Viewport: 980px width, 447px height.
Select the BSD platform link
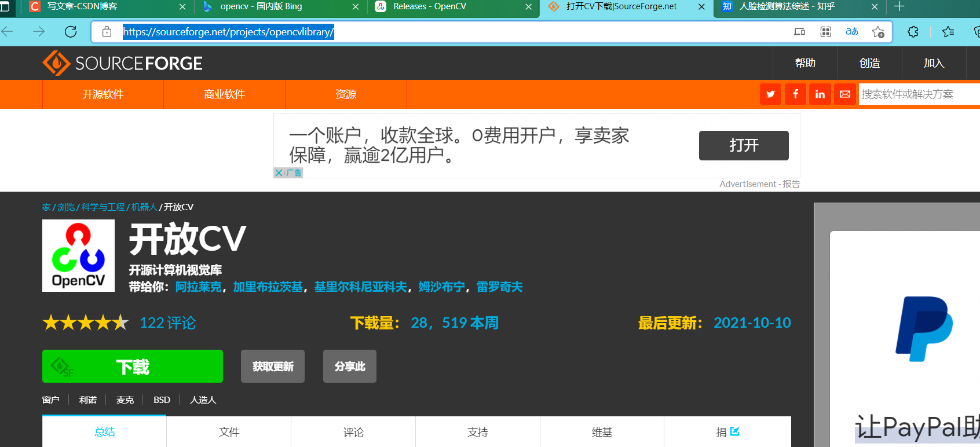pyautogui.click(x=162, y=400)
